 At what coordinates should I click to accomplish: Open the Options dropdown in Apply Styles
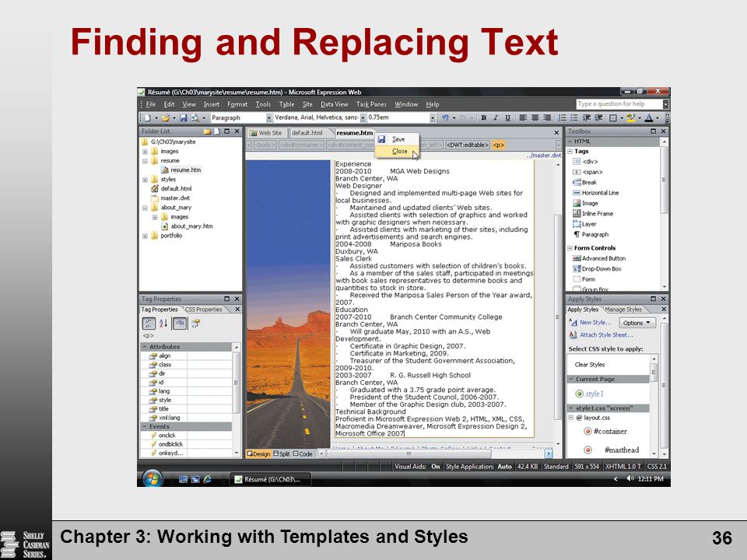[637, 323]
